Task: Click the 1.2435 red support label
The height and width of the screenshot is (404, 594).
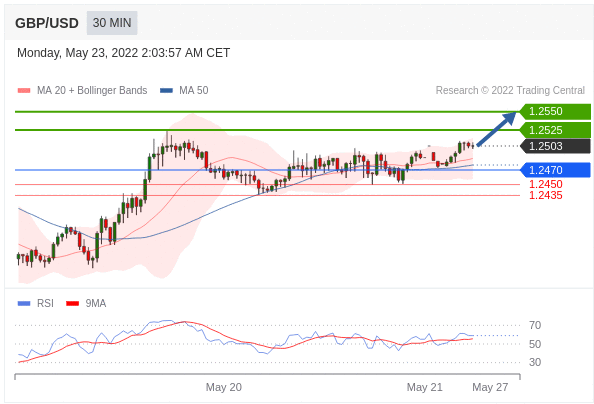Action: click(x=546, y=195)
